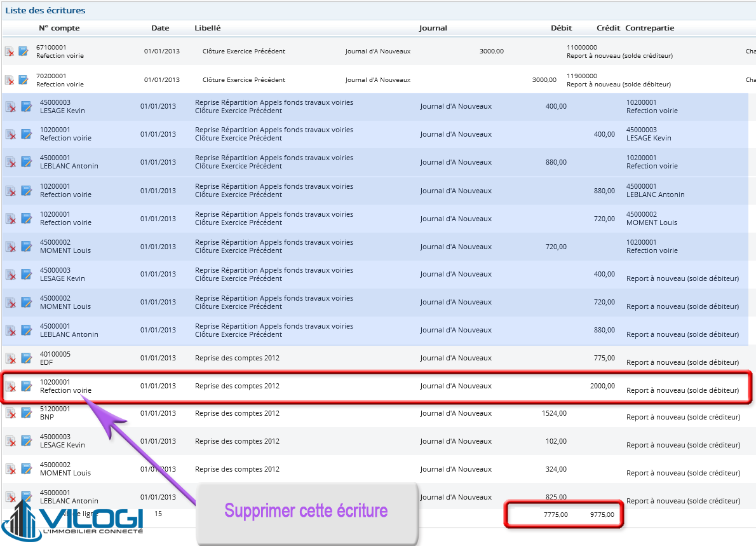Edit 10200001 entry with crédit 880,00
756x546 pixels.
27,190
